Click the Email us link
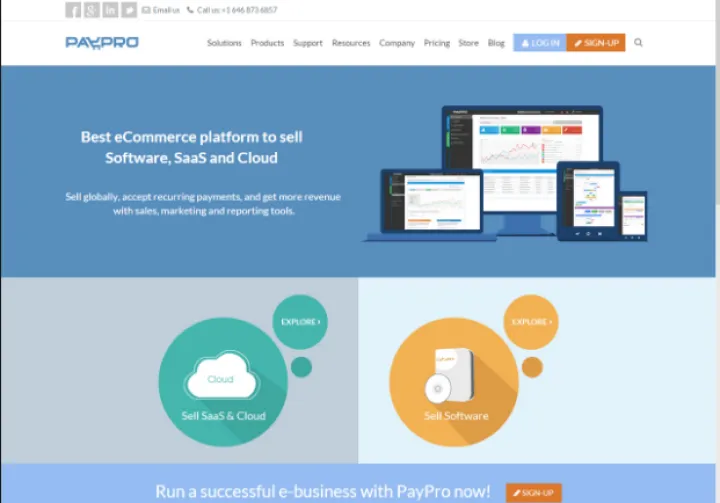 tap(161, 10)
